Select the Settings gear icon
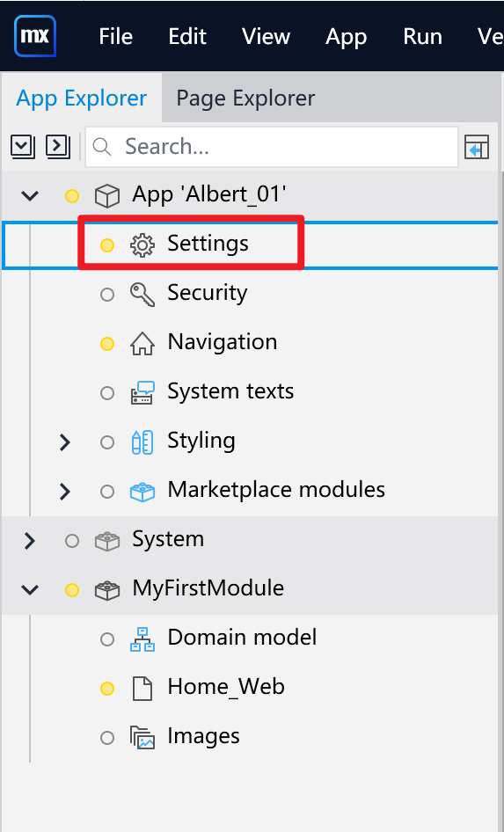The width and height of the screenshot is (504, 832). pos(142,244)
